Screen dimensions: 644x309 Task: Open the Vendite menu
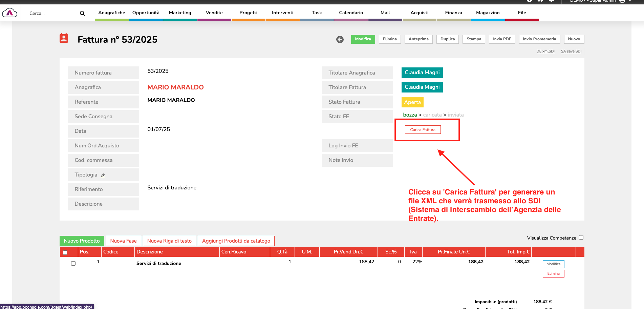(214, 13)
